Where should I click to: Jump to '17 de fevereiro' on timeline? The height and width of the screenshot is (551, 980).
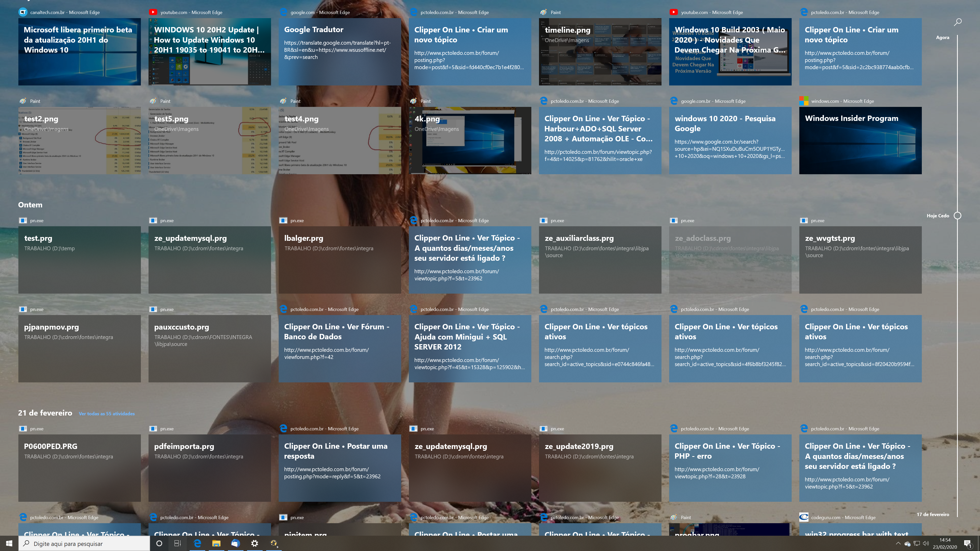pos(933,515)
